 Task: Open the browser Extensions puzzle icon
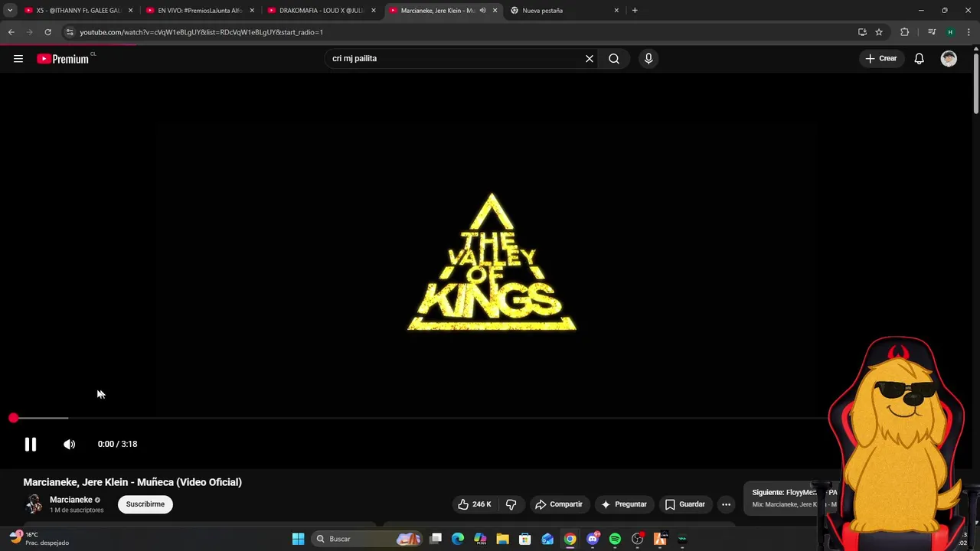pyautogui.click(x=904, y=32)
